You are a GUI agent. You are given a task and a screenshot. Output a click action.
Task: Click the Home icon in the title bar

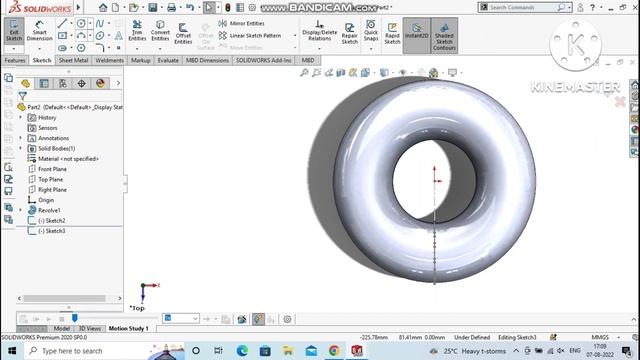[103, 7]
